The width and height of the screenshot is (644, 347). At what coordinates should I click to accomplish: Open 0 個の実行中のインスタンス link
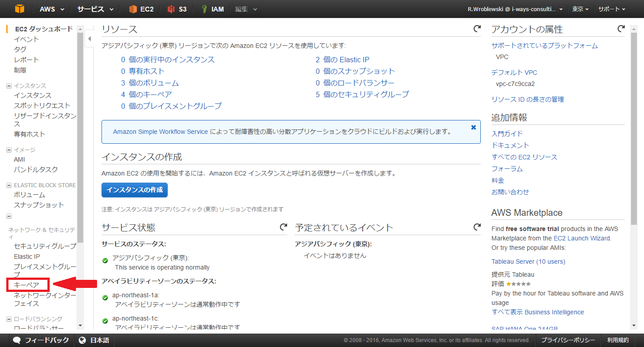[x=168, y=60]
